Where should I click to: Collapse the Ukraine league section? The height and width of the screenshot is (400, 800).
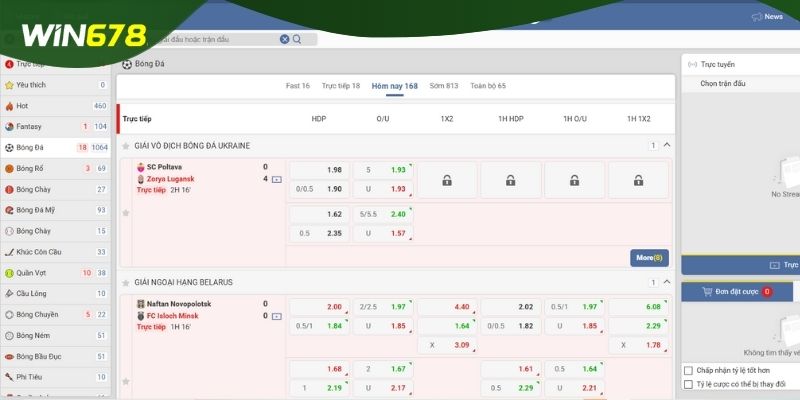[x=667, y=145]
